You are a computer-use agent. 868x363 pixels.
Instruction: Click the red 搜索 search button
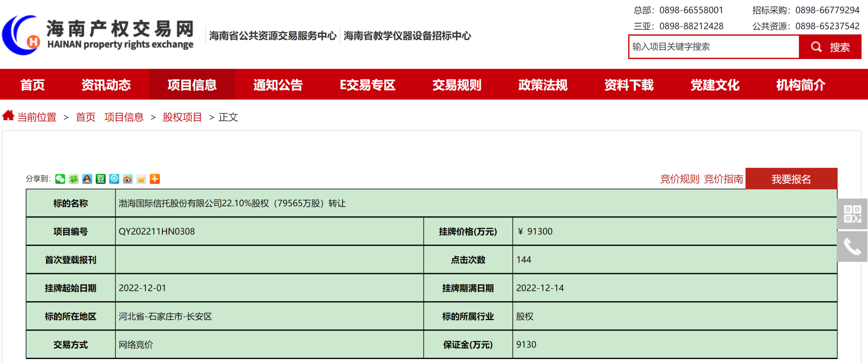pos(830,47)
